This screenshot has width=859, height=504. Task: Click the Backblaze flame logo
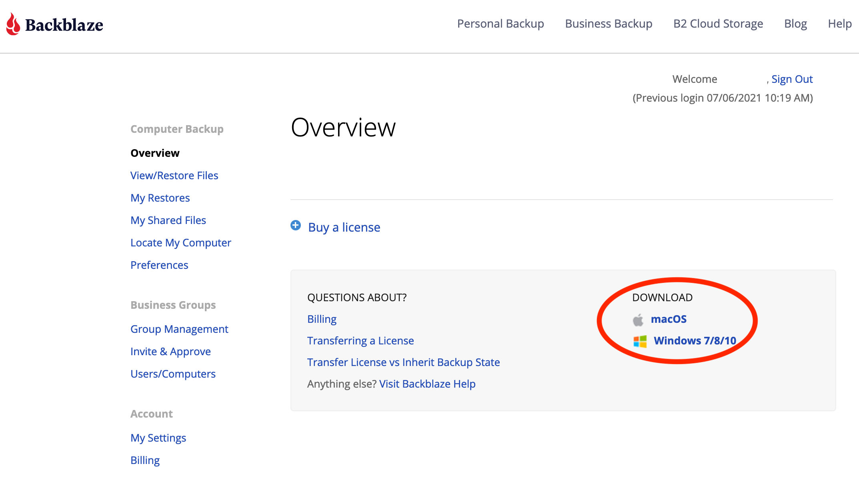[13, 24]
